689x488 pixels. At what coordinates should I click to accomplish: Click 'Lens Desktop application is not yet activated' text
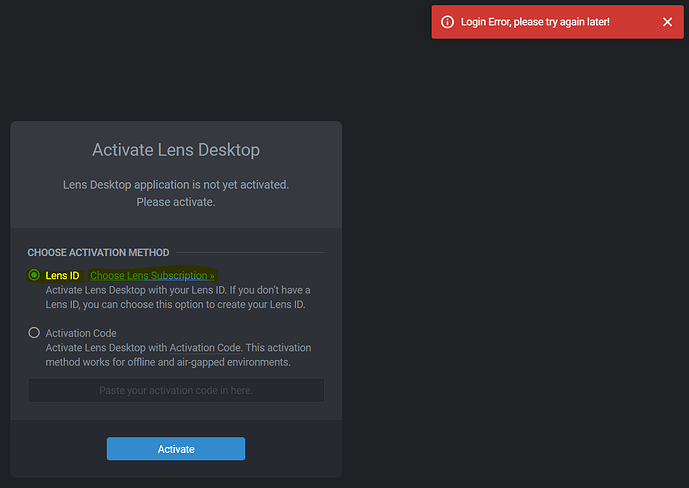coord(176,185)
